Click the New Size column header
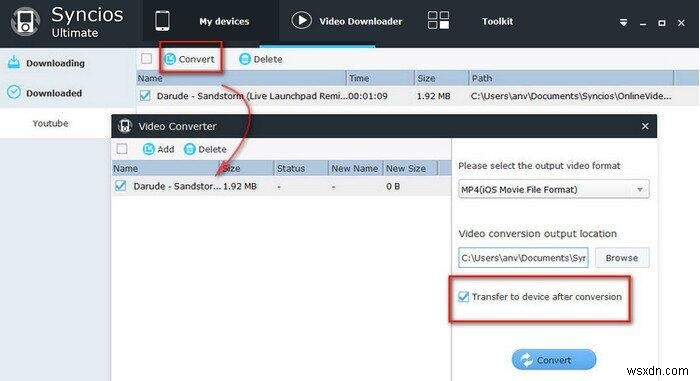This screenshot has width=700, height=381. click(410, 168)
